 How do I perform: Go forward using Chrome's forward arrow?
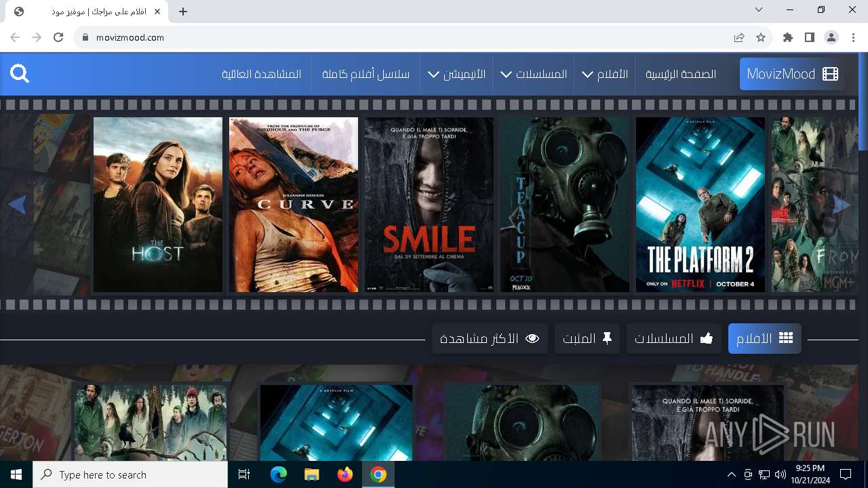click(37, 37)
